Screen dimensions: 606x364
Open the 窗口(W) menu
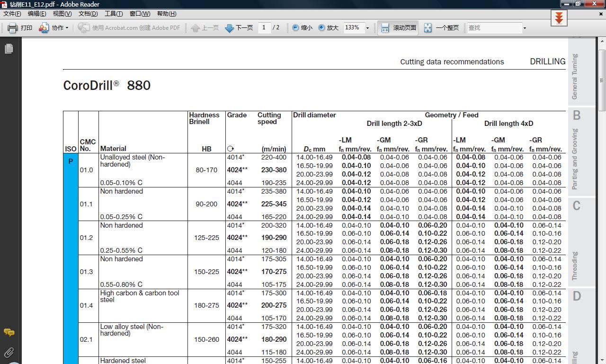[x=140, y=14]
